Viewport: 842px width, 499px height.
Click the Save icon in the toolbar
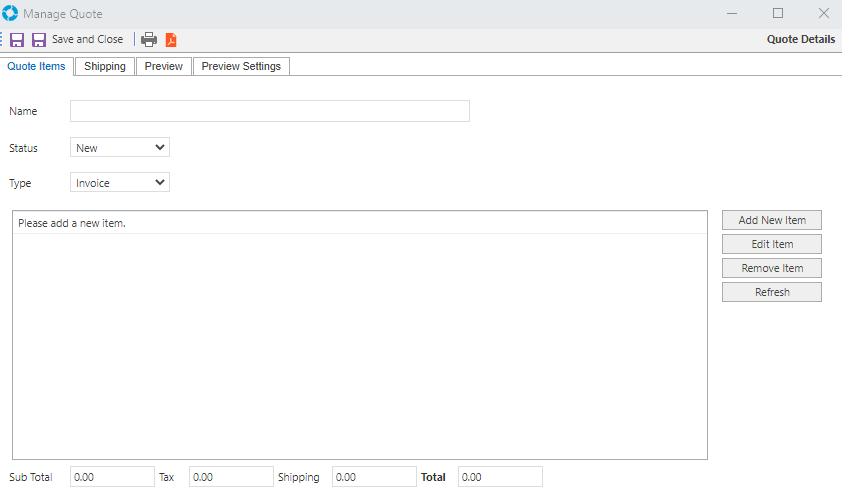pos(17,40)
